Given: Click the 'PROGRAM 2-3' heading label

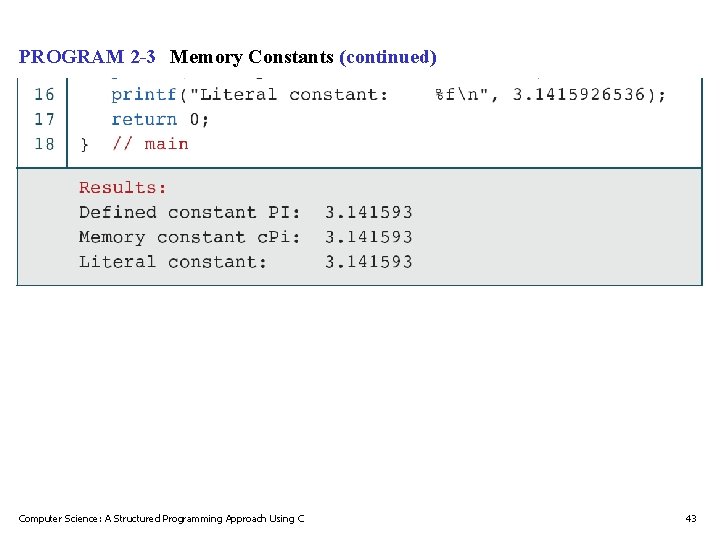Looking at the screenshot, I should [87, 57].
